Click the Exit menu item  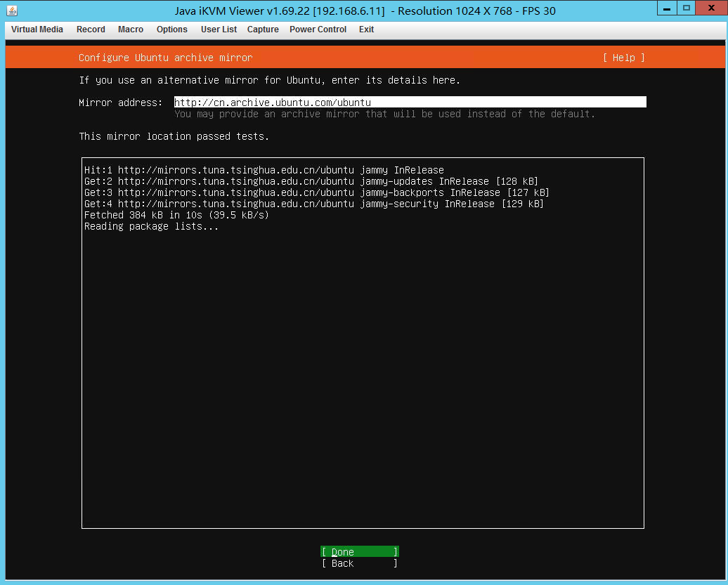tap(366, 29)
